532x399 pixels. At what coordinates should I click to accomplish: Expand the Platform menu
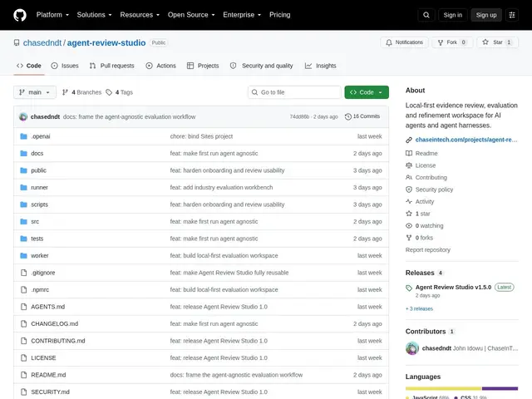52,15
